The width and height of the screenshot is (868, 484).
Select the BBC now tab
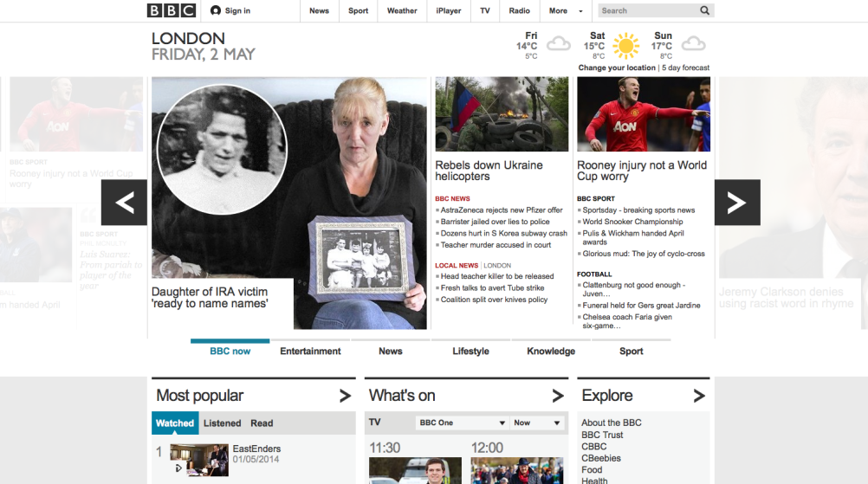point(230,351)
